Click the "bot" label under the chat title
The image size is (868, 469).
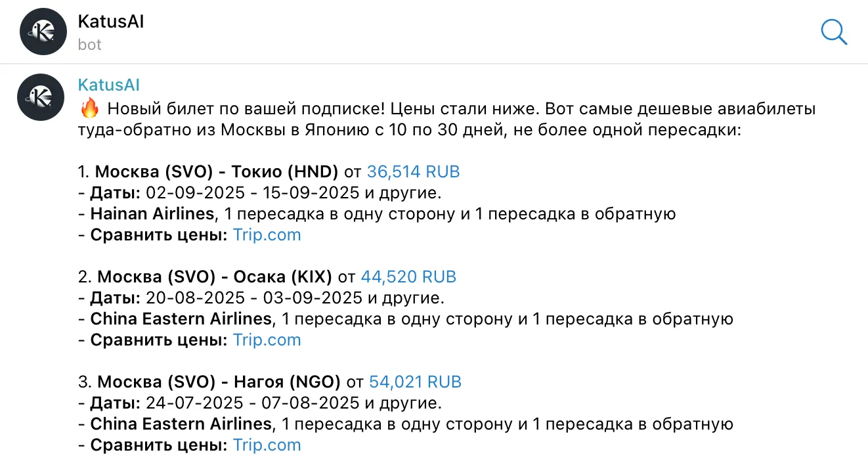point(89,45)
